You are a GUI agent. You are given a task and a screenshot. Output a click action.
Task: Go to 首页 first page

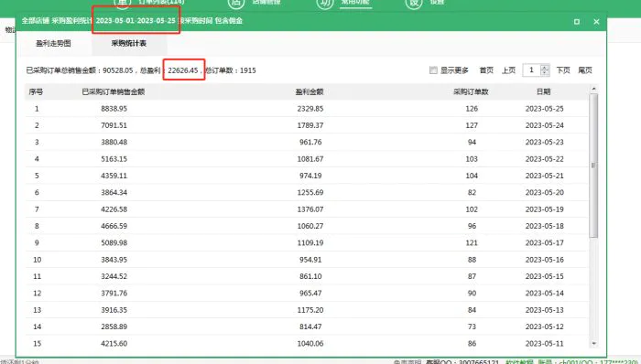coord(486,70)
